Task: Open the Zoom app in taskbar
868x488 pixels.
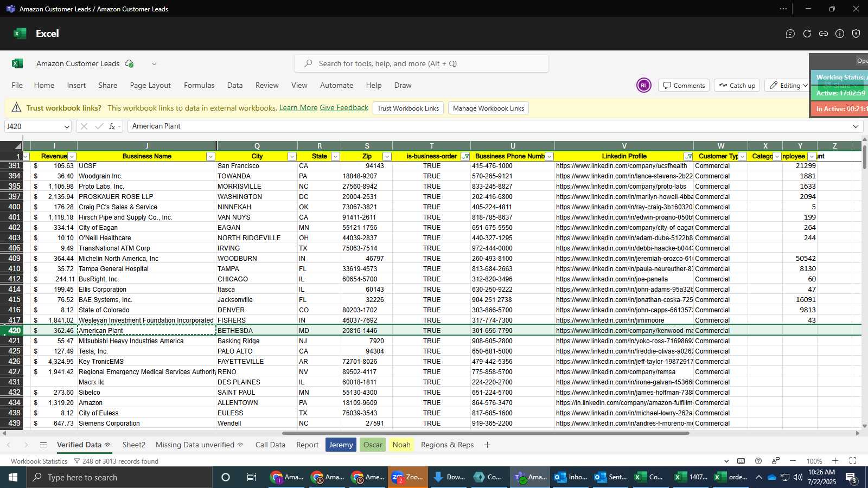Action: pyautogui.click(x=407, y=477)
